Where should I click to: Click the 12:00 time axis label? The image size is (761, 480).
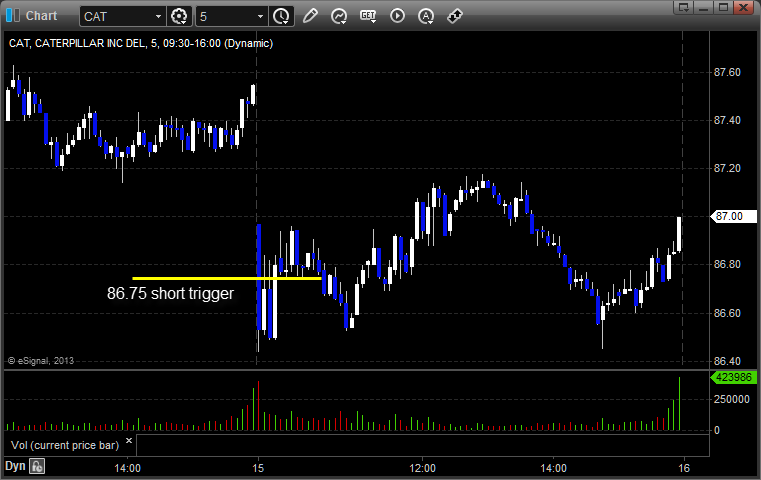(422, 468)
